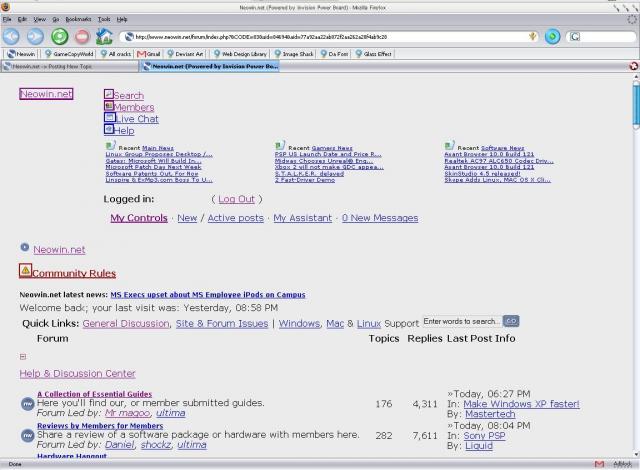
Task: Open the Make Windows XP faster! last post link
Action: 521,404
